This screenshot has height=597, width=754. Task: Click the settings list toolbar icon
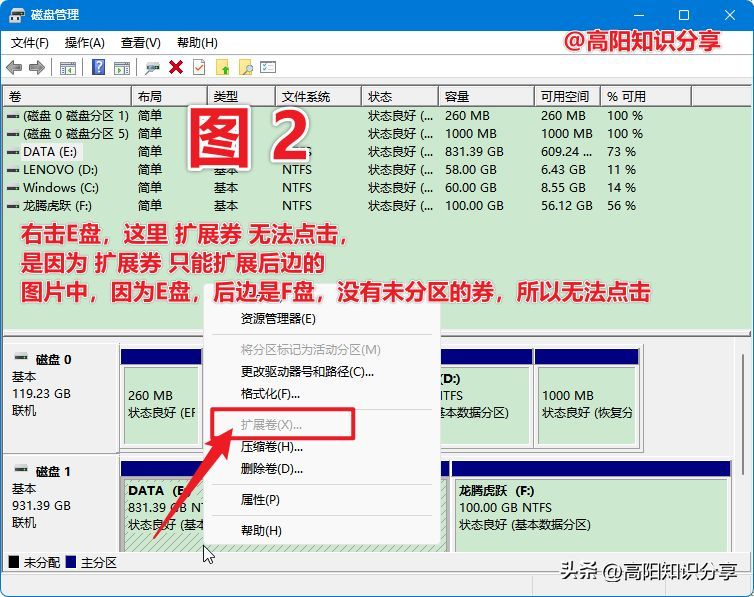click(268, 67)
